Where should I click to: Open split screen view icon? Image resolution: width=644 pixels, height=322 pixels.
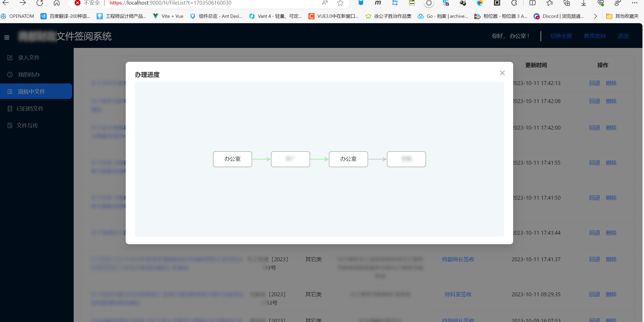[532, 3]
